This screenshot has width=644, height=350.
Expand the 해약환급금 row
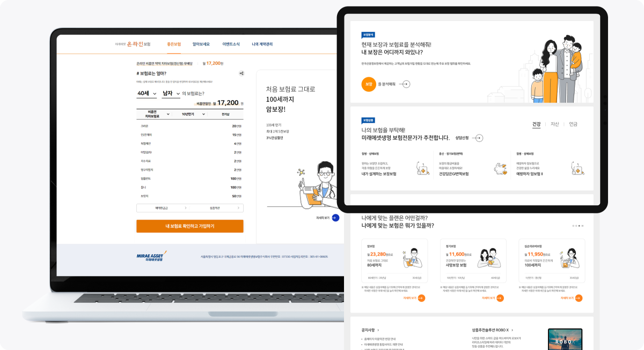coord(163,208)
